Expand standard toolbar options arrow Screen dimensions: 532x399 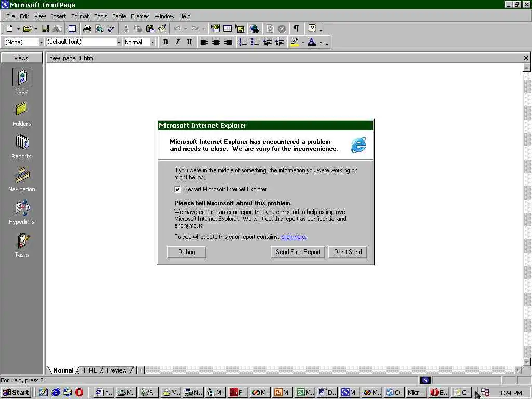tap(321, 30)
